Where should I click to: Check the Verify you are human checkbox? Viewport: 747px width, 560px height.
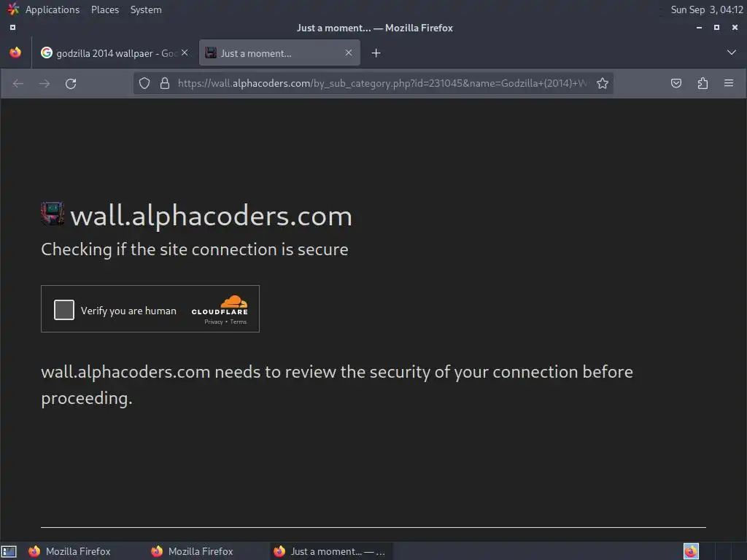click(64, 309)
